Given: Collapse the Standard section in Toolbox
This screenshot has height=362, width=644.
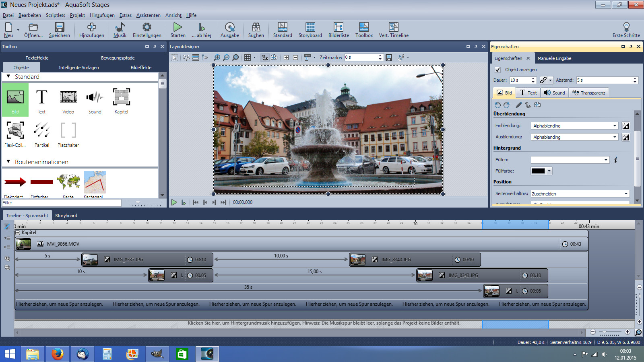Looking at the screenshot, I should [x=8, y=76].
